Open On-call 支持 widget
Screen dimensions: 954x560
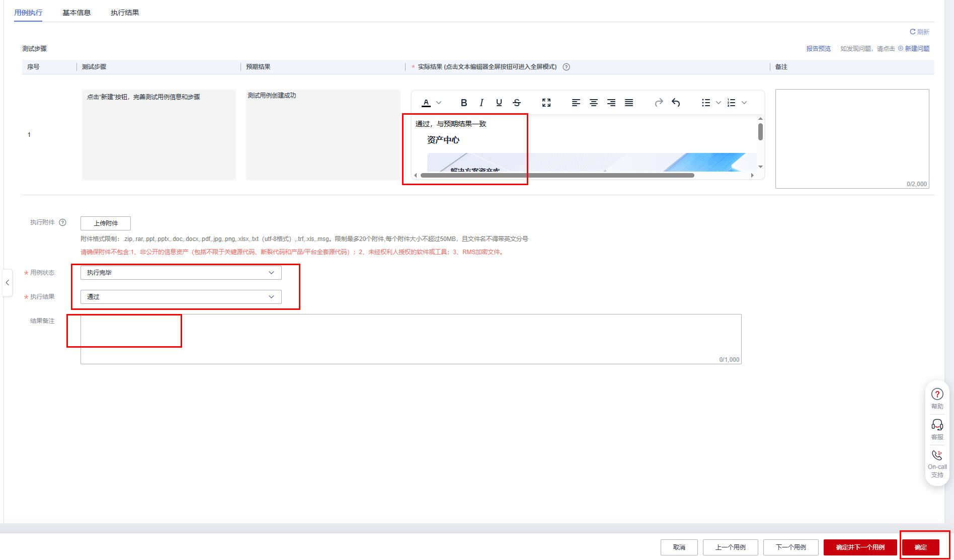[937, 463]
